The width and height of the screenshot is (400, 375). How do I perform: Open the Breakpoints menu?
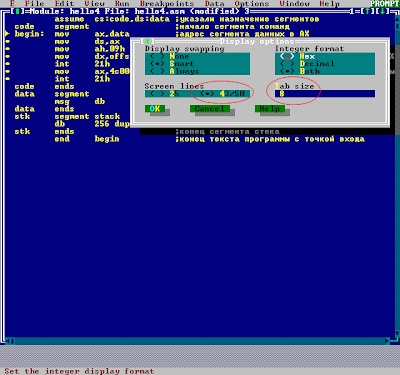click(x=167, y=4)
